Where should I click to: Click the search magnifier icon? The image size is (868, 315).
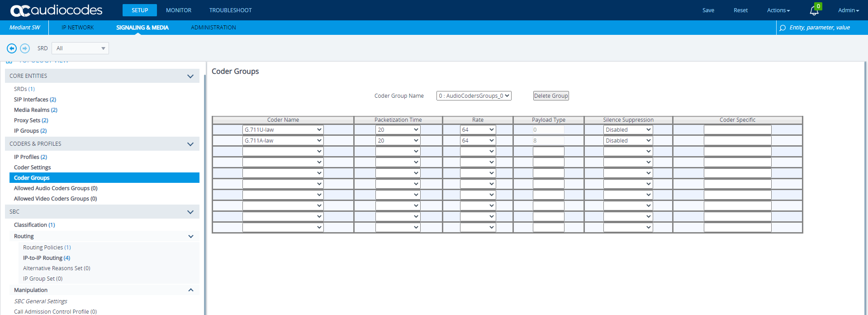783,28
